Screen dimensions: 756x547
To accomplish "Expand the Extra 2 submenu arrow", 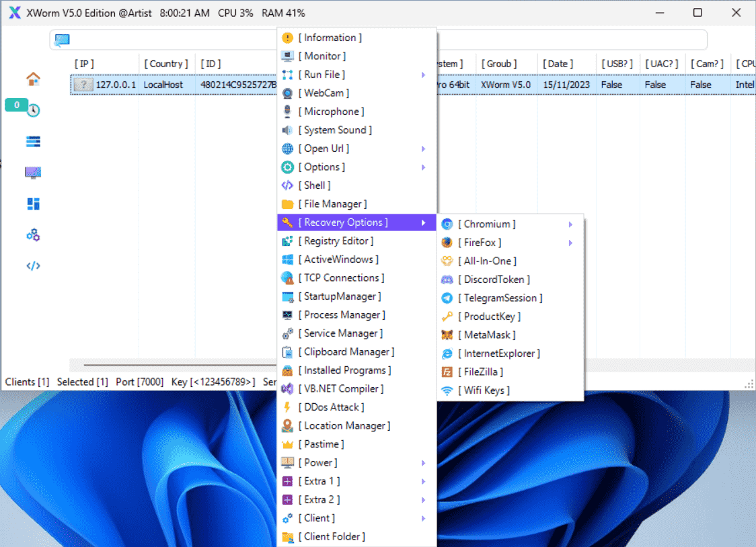I will (x=423, y=500).
